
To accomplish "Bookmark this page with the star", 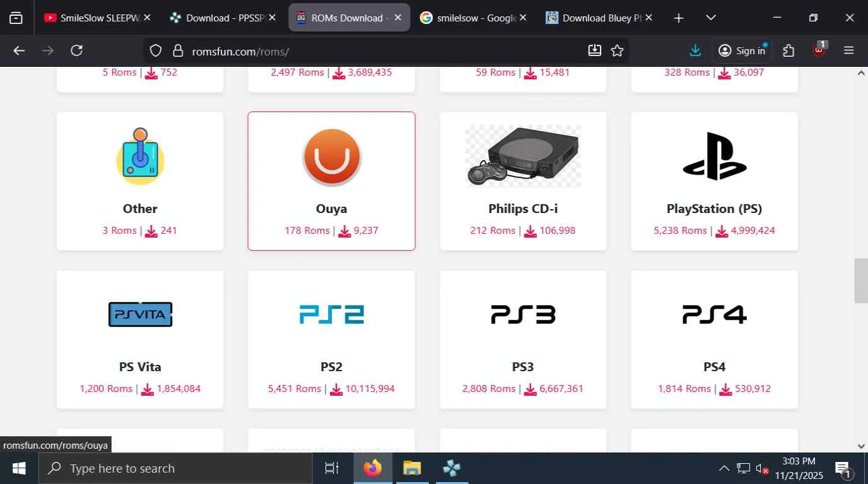I will tap(617, 50).
